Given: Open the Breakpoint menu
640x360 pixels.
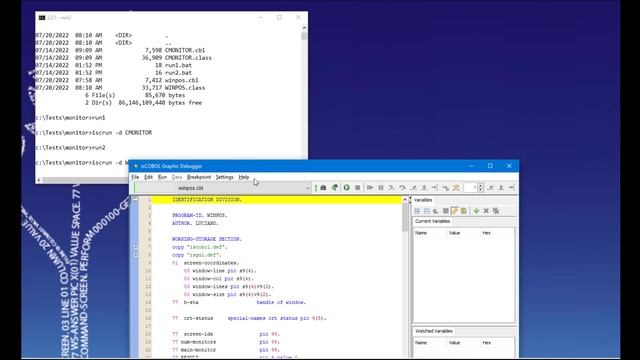Looking at the screenshot, I should coord(199,177).
